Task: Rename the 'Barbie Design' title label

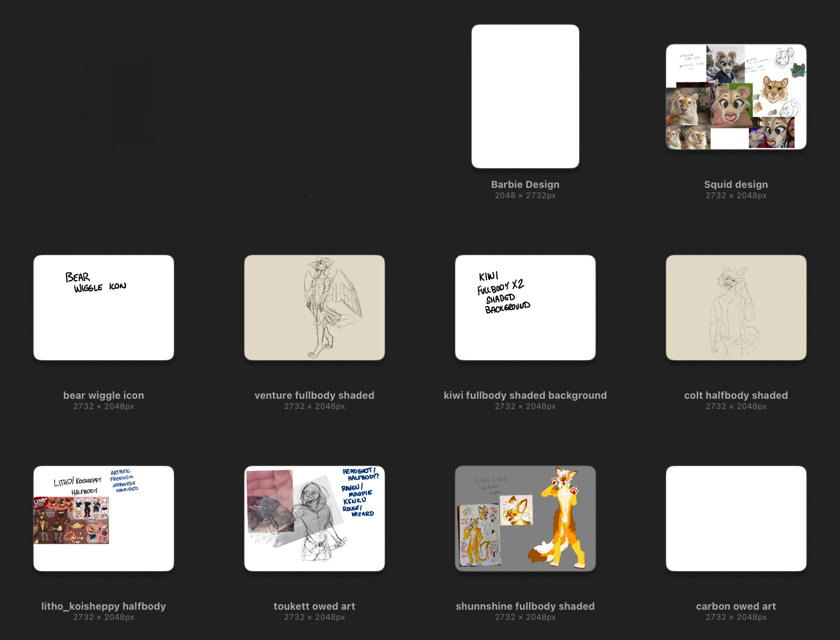Action: [525, 184]
